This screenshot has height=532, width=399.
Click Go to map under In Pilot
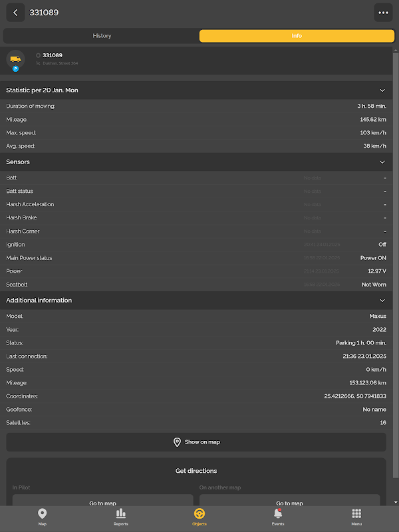[x=103, y=501]
